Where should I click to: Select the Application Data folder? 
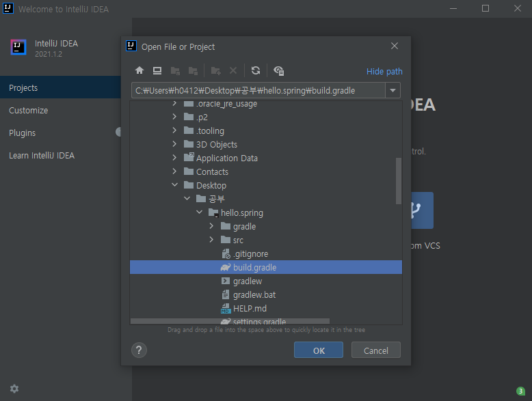[226, 158]
